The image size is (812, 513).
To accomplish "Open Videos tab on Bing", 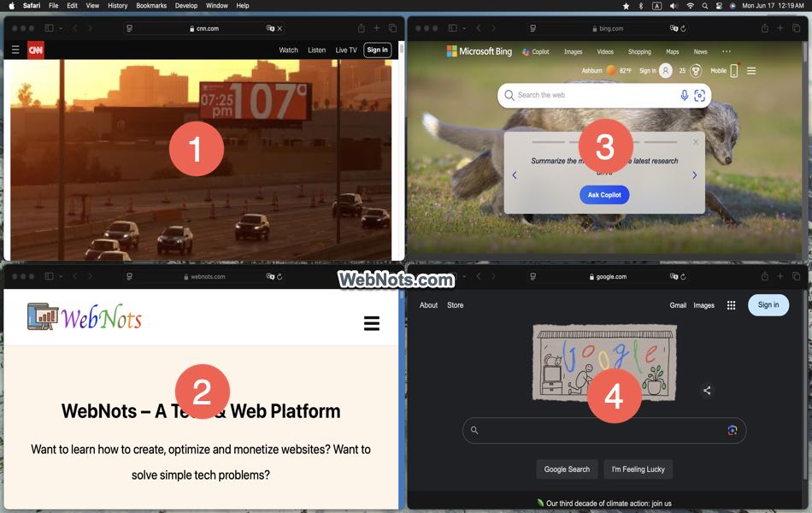I will pyautogui.click(x=605, y=52).
